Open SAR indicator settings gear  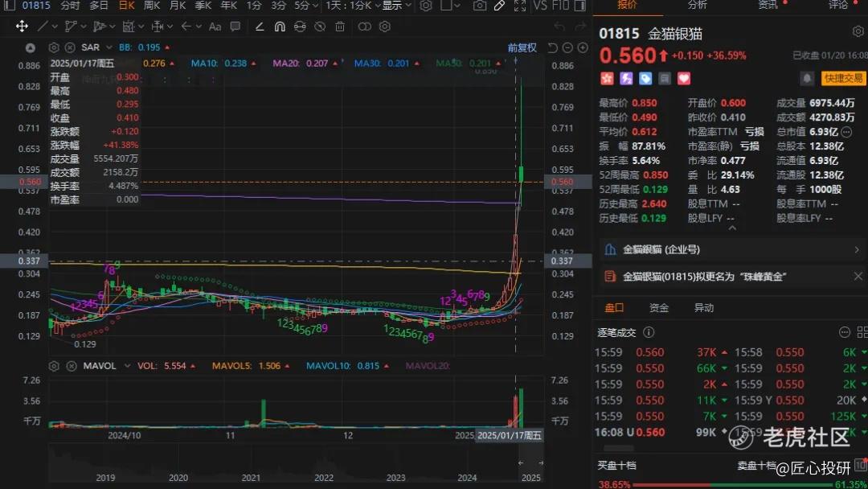point(54,47)
